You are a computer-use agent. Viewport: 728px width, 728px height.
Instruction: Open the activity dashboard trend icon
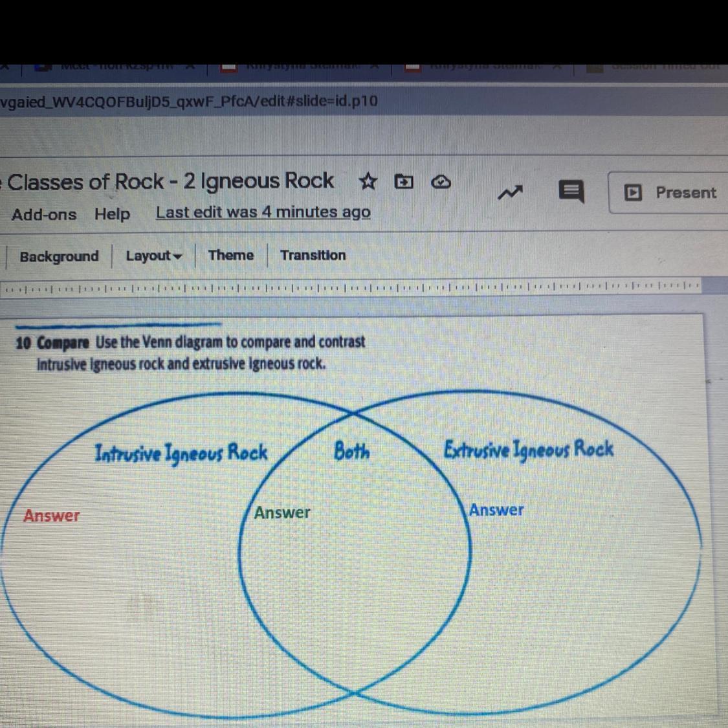point(510,192)
